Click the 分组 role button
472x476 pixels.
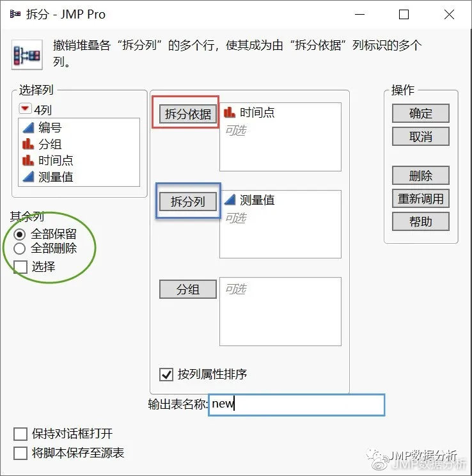188,289
